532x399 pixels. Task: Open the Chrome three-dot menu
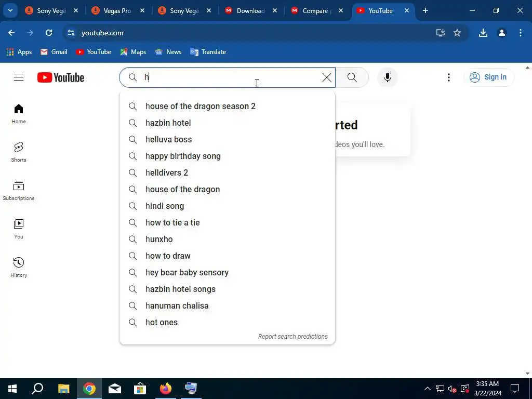pyautogui.click(x=520, y=33)
